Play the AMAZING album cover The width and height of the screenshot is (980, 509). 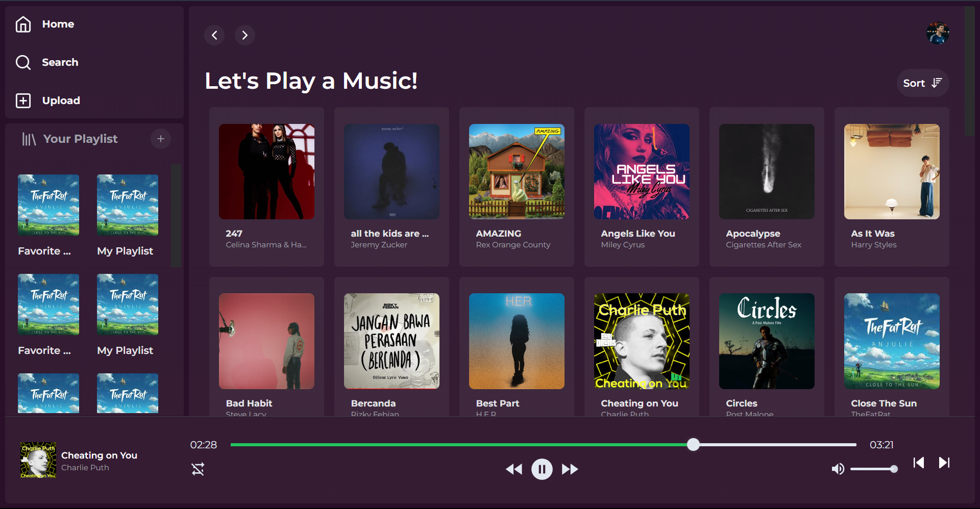(517, 171)
